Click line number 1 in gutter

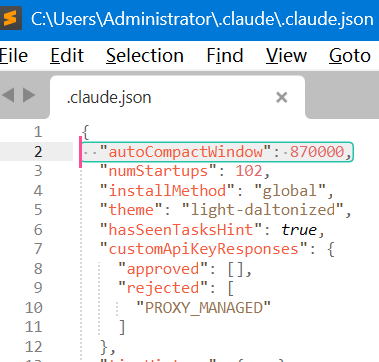[x=38, y=132]
